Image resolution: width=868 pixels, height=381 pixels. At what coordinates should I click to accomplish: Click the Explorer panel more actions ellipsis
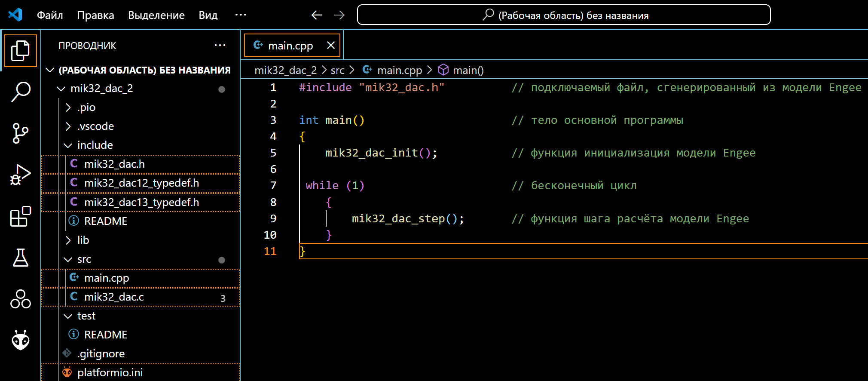coord(220,46)
